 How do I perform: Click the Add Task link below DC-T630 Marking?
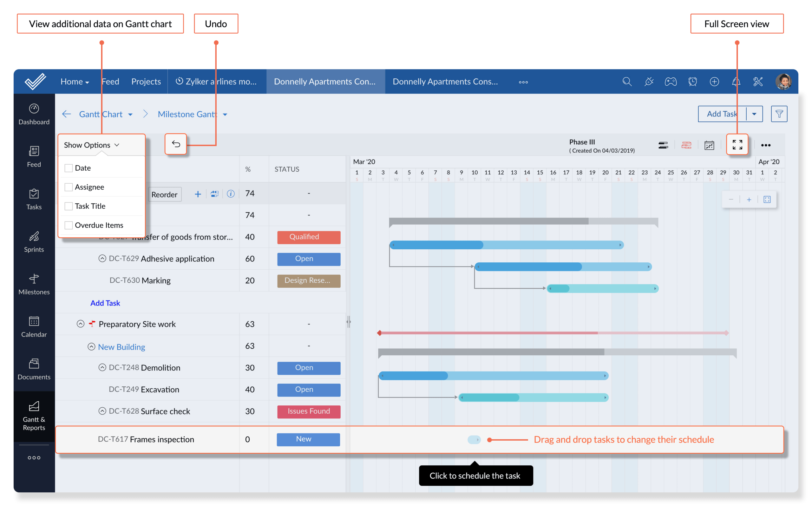point(105,303)
